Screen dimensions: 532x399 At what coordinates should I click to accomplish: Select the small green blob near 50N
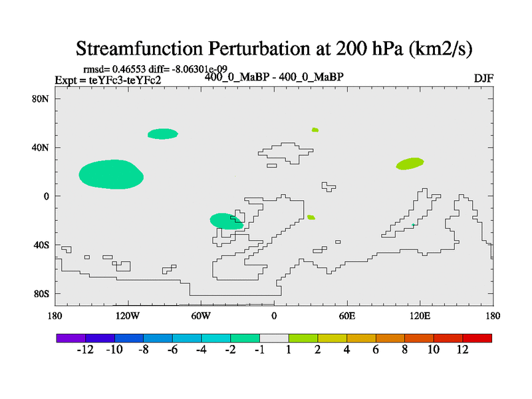pos(163,134)
